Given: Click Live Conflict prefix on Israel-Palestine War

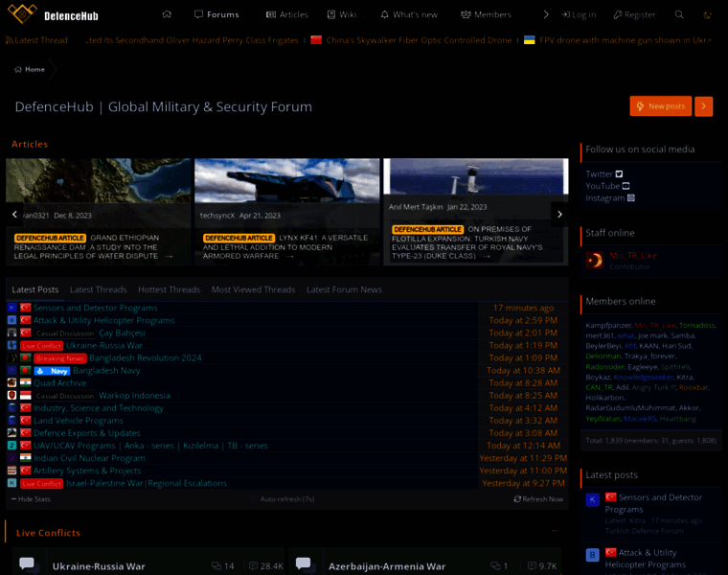Looking at the screenshot, I should point(41,484).
